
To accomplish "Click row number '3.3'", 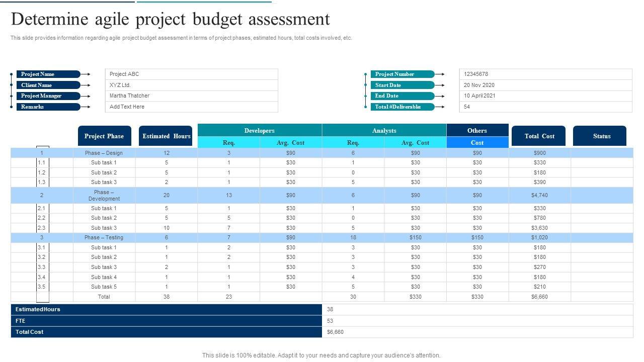I will [42, 267].
